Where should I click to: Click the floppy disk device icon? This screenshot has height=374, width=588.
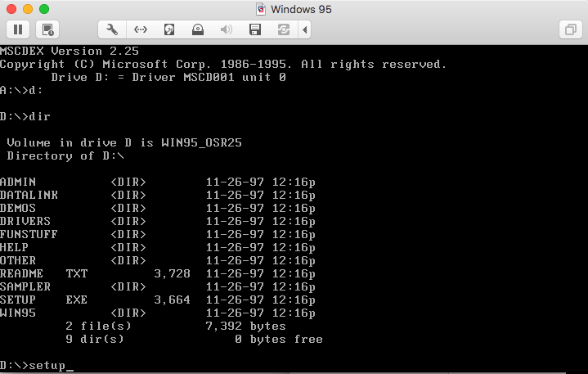pyautogui.click(x=255, y=29)
